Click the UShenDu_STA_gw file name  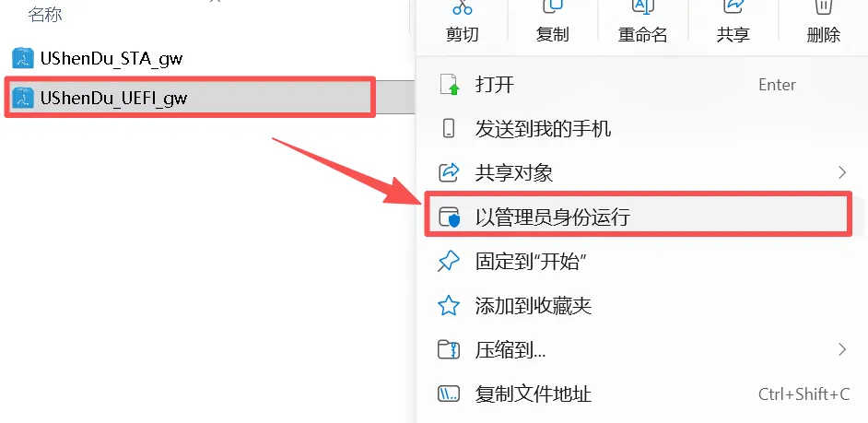coord(111,59)
